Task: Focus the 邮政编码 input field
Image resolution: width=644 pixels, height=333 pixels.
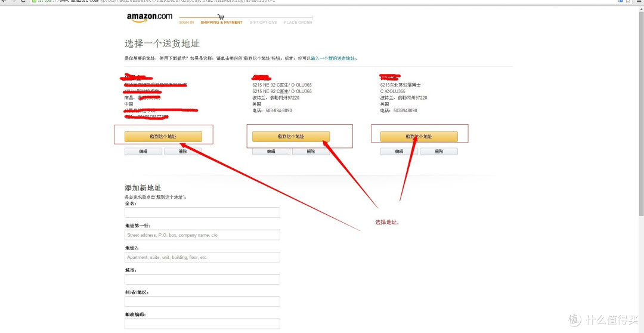Action: click(x=202, y=323)
